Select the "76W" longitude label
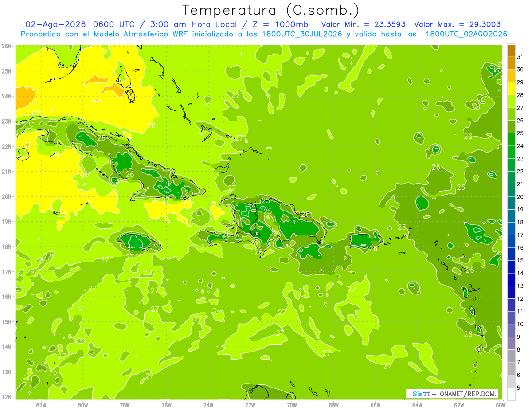Viewport: 532px width, 411px height. tap(167, 405)
